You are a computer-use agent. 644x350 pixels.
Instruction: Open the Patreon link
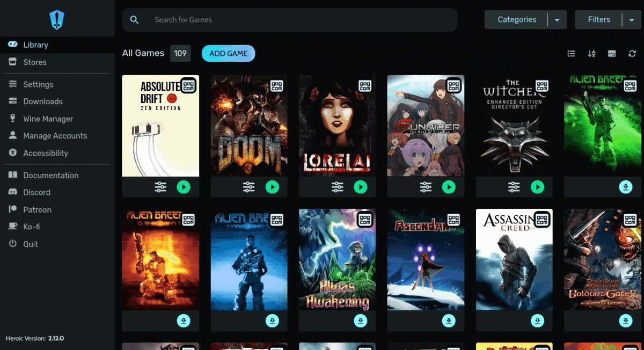tap(38, 209)
